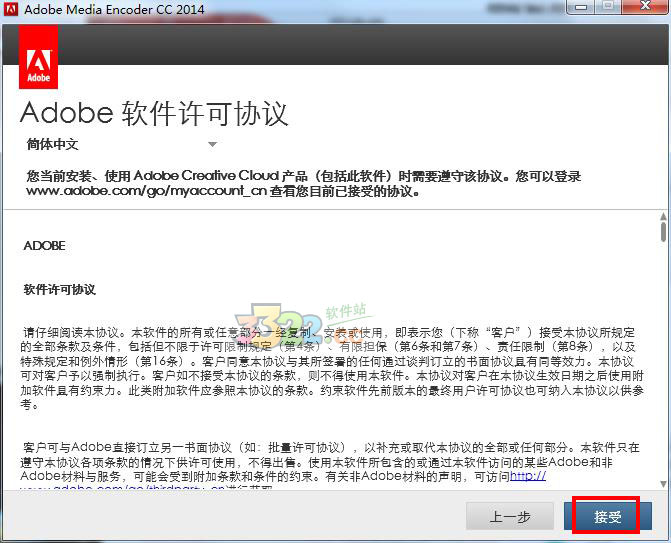Click the Adobe Media Encoder title bar icon

click(x=11, y=9)
